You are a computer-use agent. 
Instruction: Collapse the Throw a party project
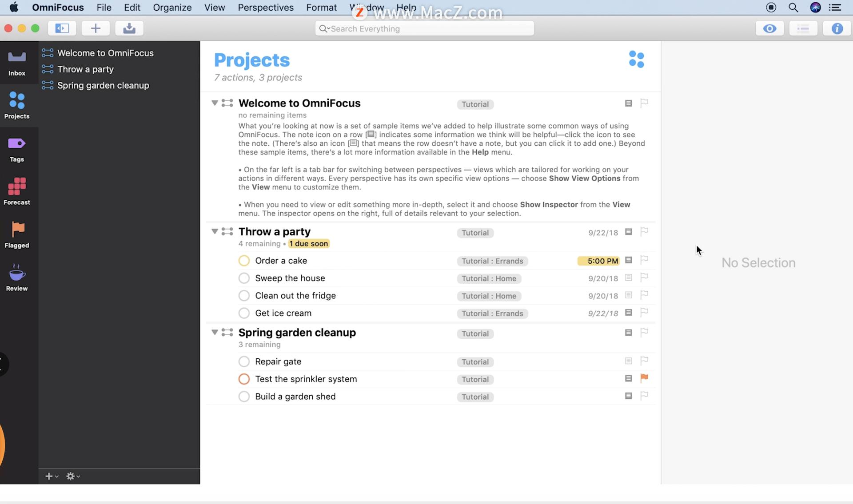[x=215, y=232]
